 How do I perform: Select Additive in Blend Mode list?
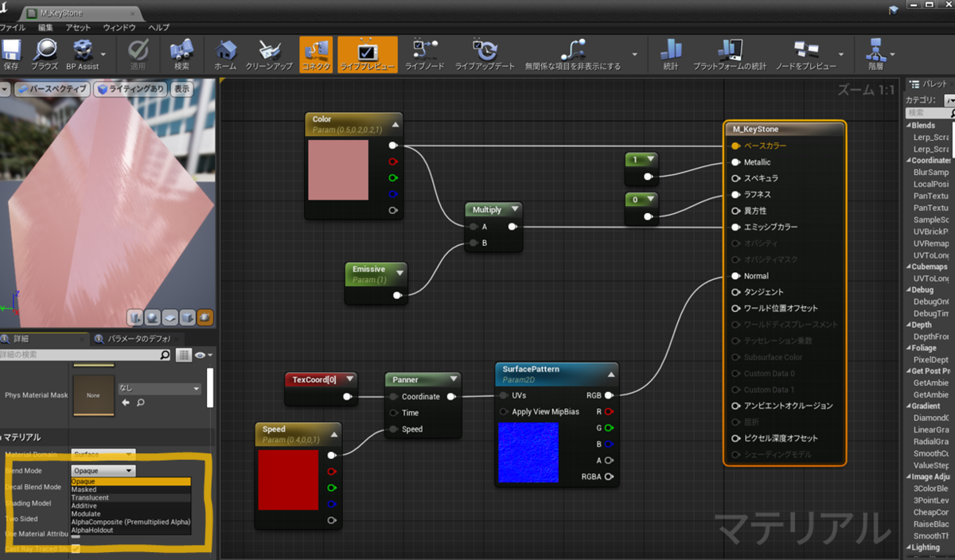coord(131,506)
